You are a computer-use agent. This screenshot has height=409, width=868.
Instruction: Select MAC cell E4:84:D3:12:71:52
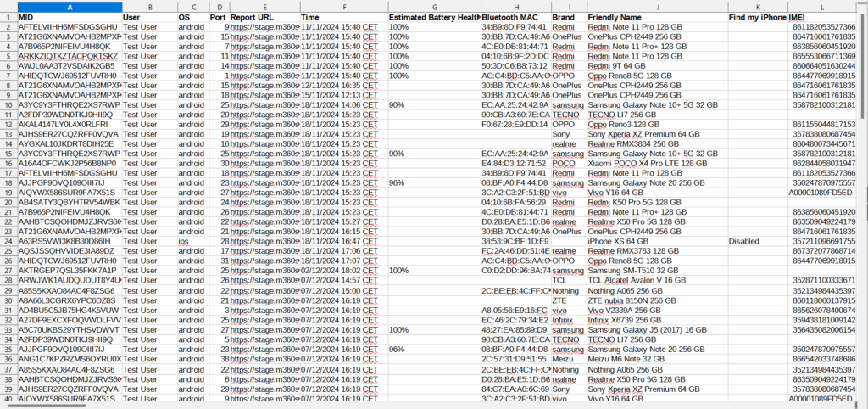[516, 163]
